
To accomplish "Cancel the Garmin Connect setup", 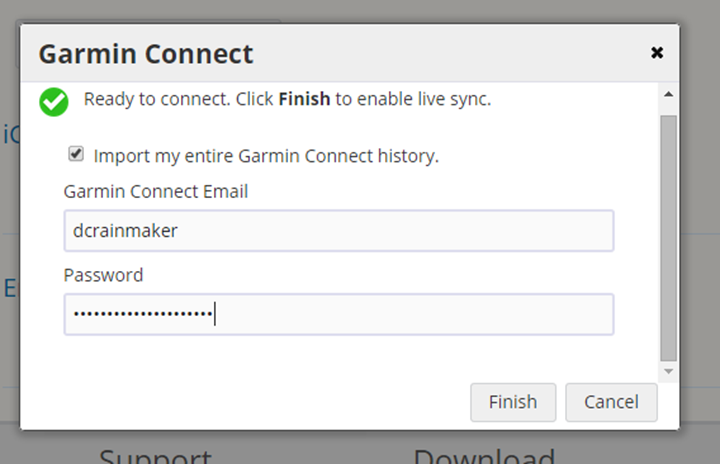I will coord(611,402).
